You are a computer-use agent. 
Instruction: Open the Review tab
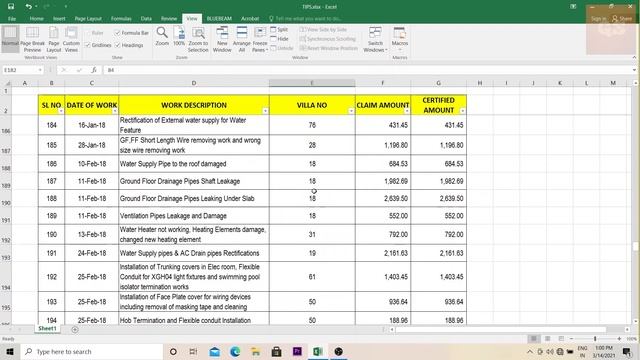[169, 18]
